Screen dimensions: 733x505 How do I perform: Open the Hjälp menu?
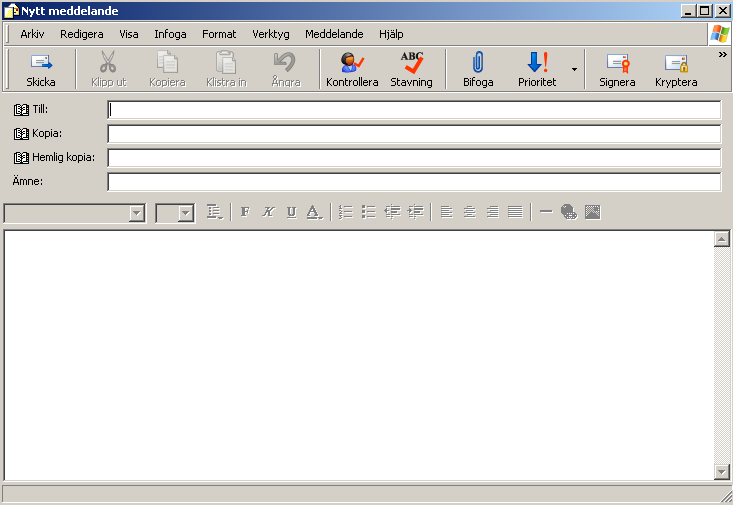[x=391, y=34]
